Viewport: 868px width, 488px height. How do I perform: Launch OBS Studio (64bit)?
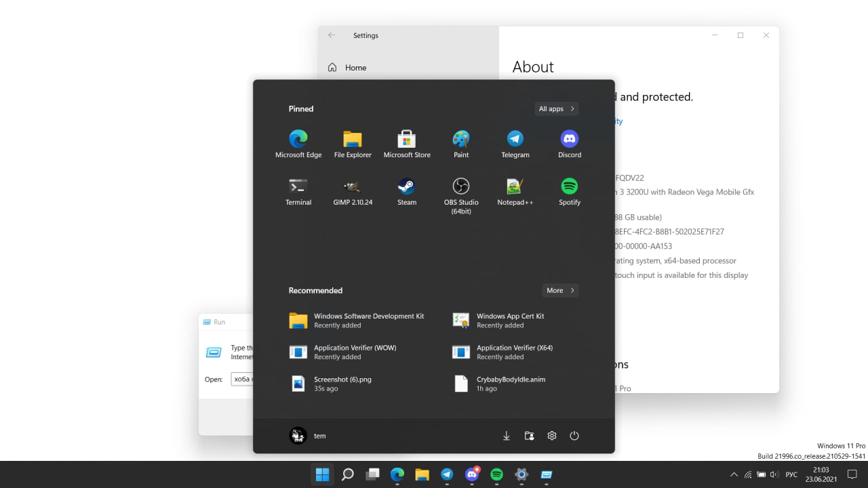point(461,196)
